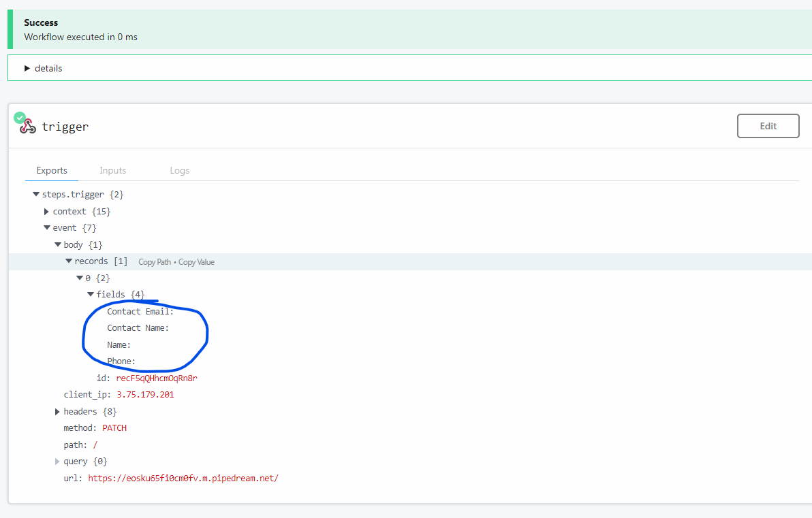Click Copy Value for records

click(x=196, y=262)
